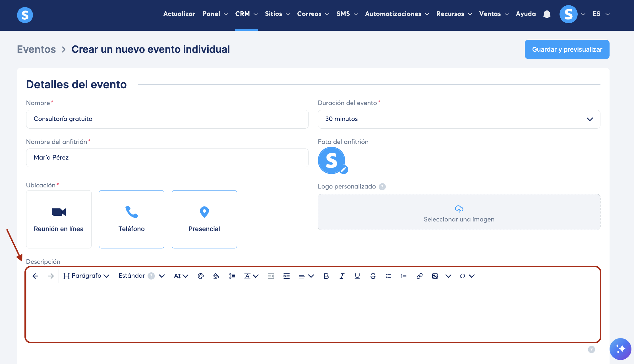634x364 pixels.
Task: Open the text color palette
Action: 201,276
